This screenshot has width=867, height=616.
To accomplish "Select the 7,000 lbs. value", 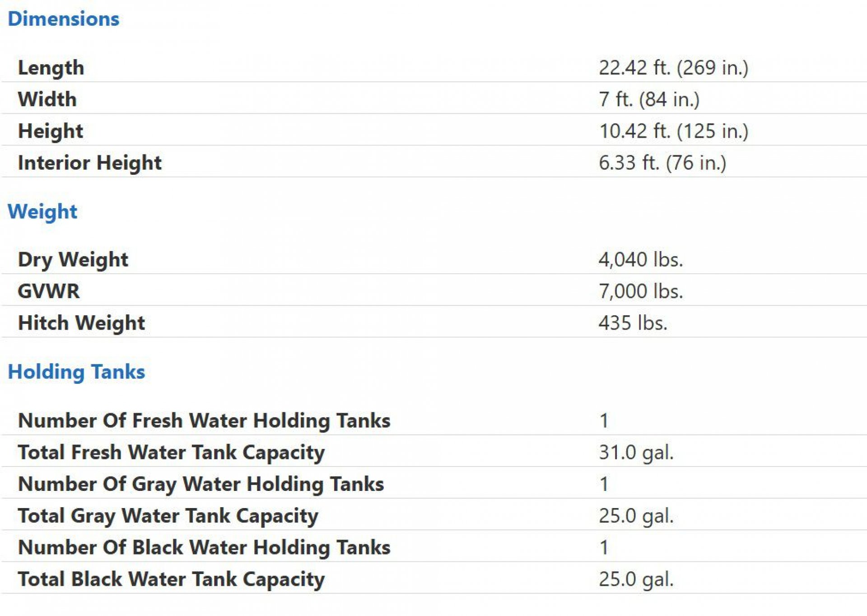I will click(641, 291).
